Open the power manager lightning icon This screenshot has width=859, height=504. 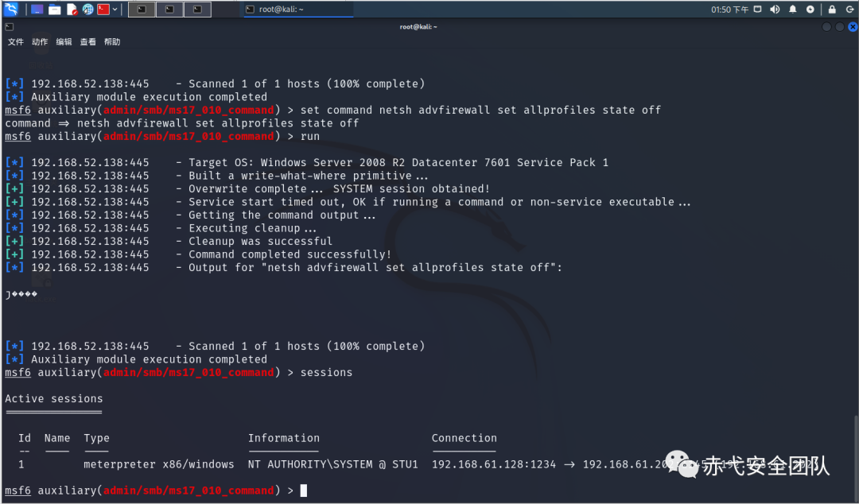tap(810, 10)
